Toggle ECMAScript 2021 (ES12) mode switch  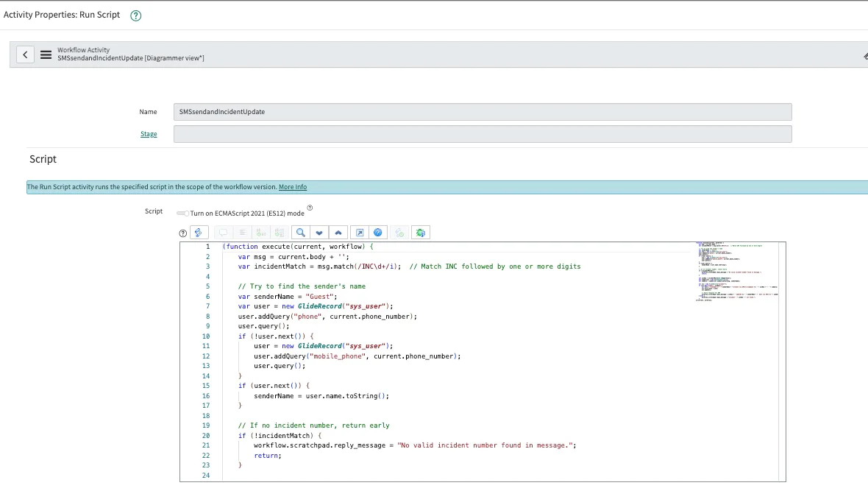pyautogui.click(x=182, y=213)
